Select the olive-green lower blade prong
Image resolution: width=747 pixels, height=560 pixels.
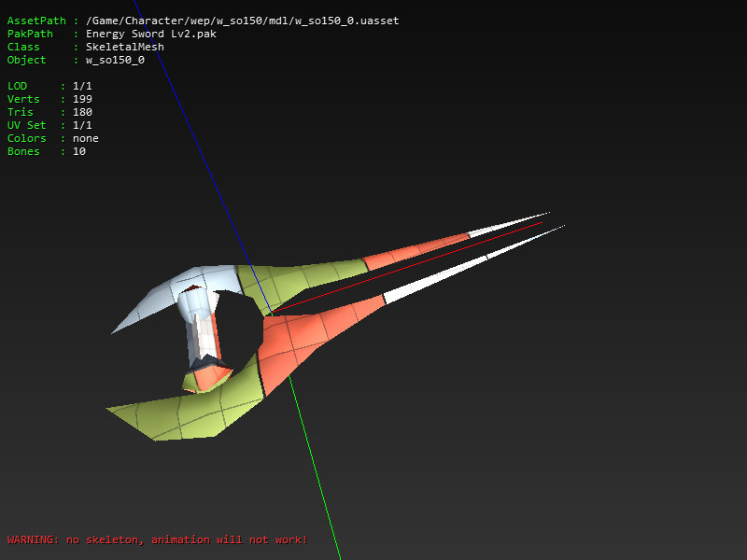click(177, 411)
